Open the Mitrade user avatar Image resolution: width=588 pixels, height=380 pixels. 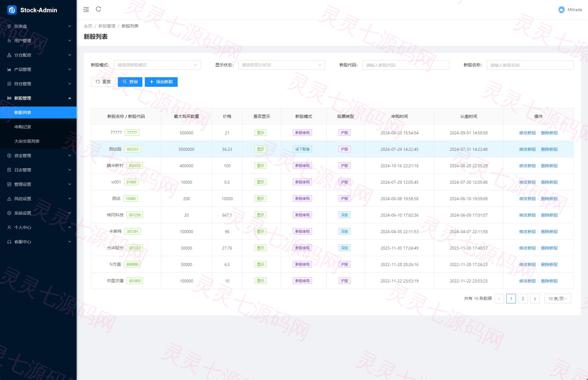pyautogui.click(x=561, y=10)
